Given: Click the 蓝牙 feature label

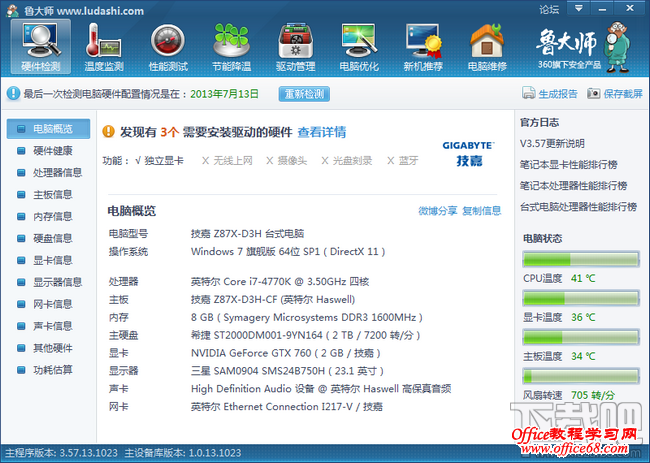Looking at the screenshot, I should (408, 161).
